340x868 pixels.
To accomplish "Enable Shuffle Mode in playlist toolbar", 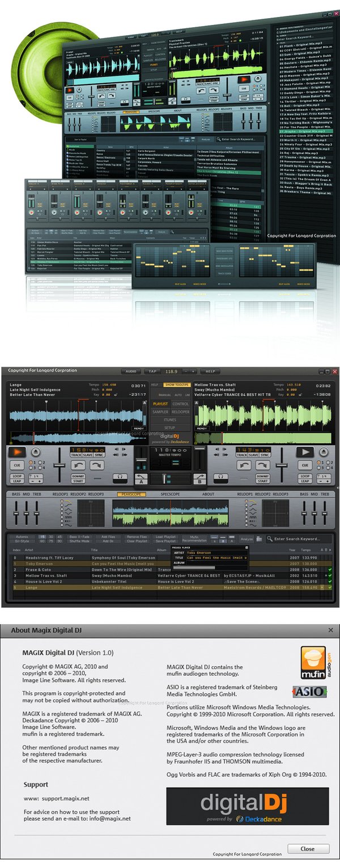I will (x=80, y=541).
